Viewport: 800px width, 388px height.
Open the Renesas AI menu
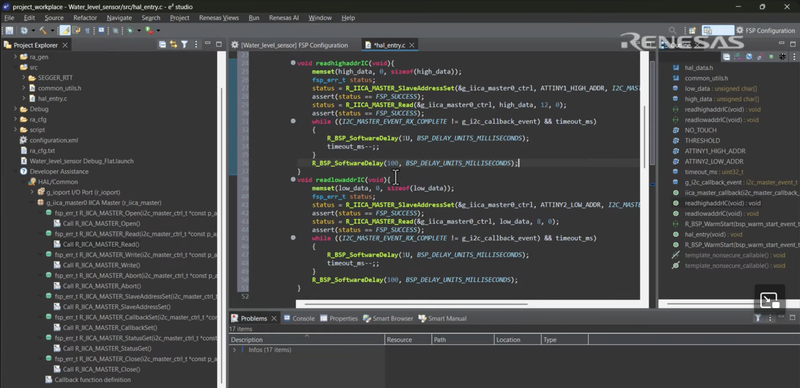(284, 17)
